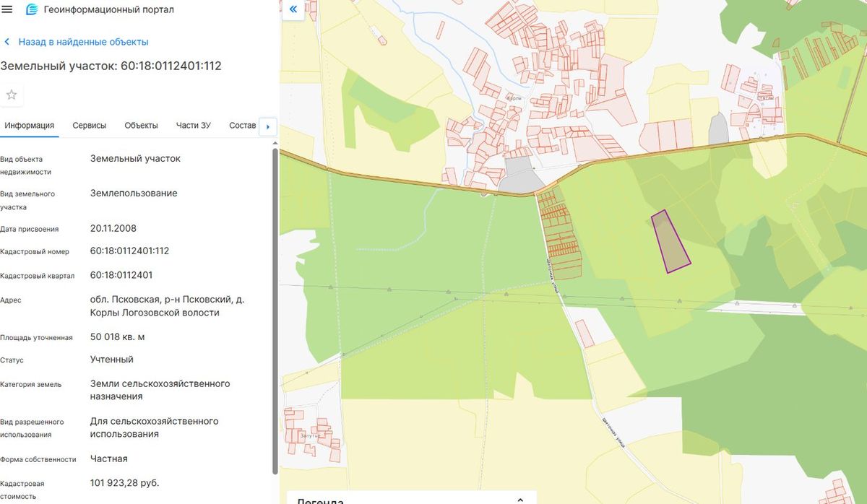Viewport: 867px width, 504px height.
Task: Open the Сервисы tab
Action: click(90, 126)
